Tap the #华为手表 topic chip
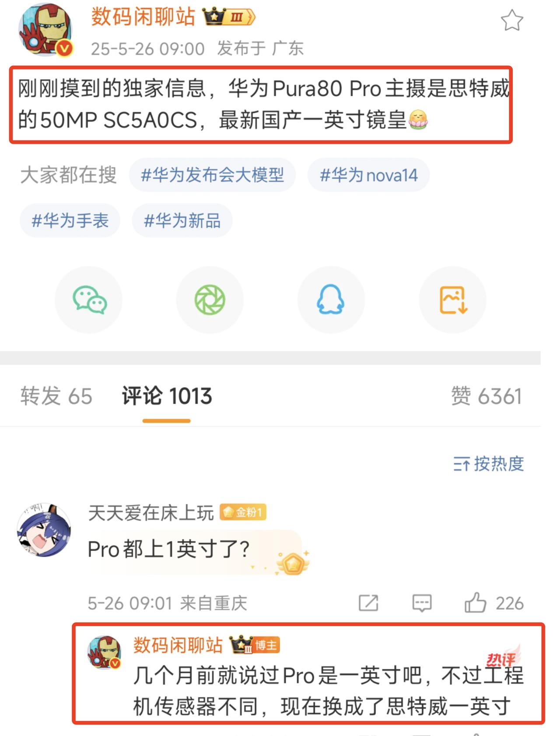The image size is (560, 736). point(70,220)
